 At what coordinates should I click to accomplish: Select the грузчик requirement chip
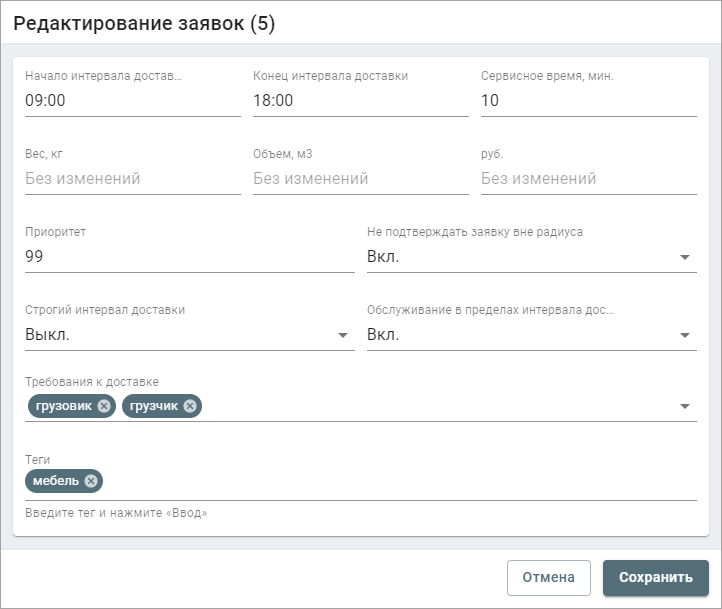pyautogui.click(x=154, y=406)
